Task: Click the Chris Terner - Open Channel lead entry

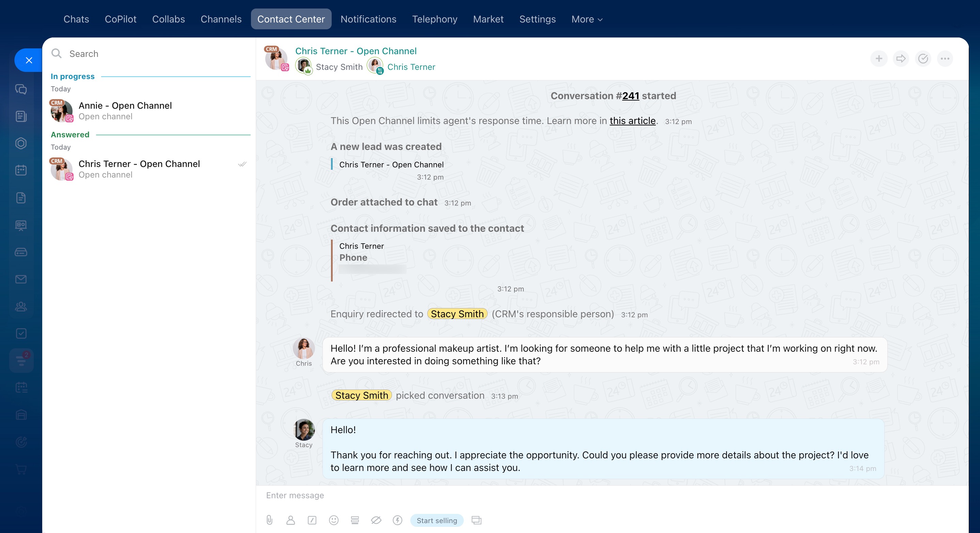Action: click(391, 165)
